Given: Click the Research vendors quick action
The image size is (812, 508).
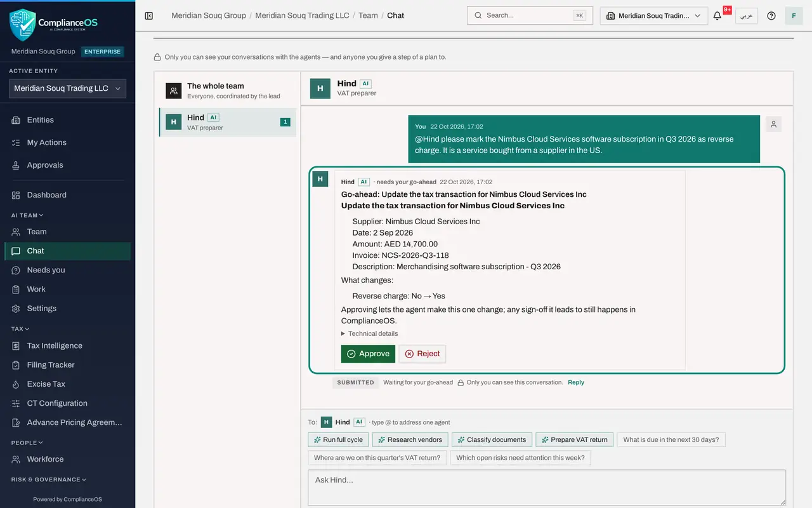Looking at the screenshot, I should (410, 439).
